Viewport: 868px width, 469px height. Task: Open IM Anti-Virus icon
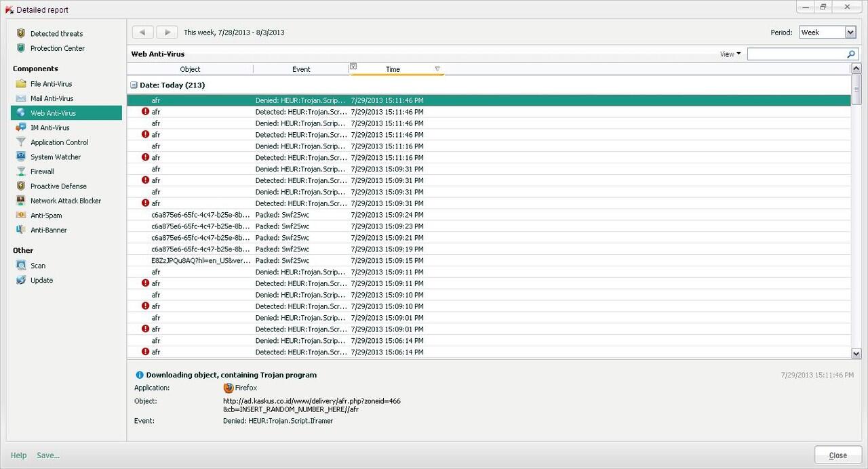pyautogui.click(x=21, y=127)
